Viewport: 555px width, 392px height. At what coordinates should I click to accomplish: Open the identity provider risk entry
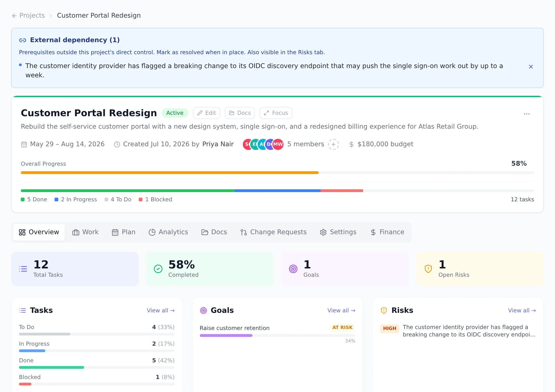click(x=458, y=331)
